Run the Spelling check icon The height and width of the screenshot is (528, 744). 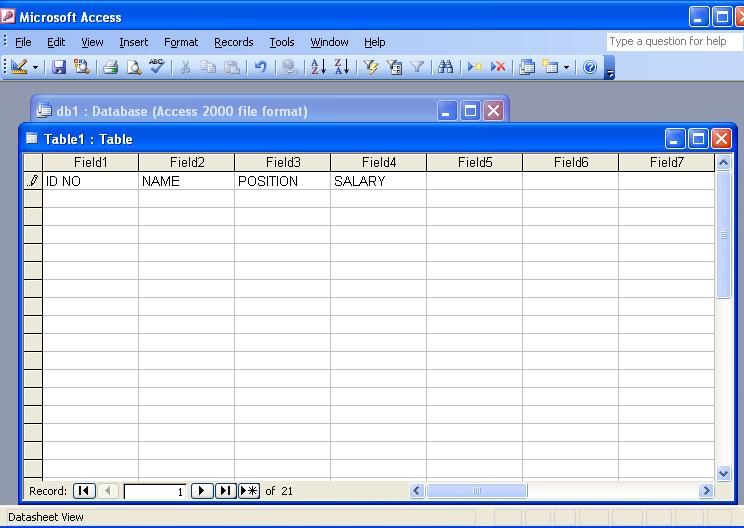click(157, 67)
